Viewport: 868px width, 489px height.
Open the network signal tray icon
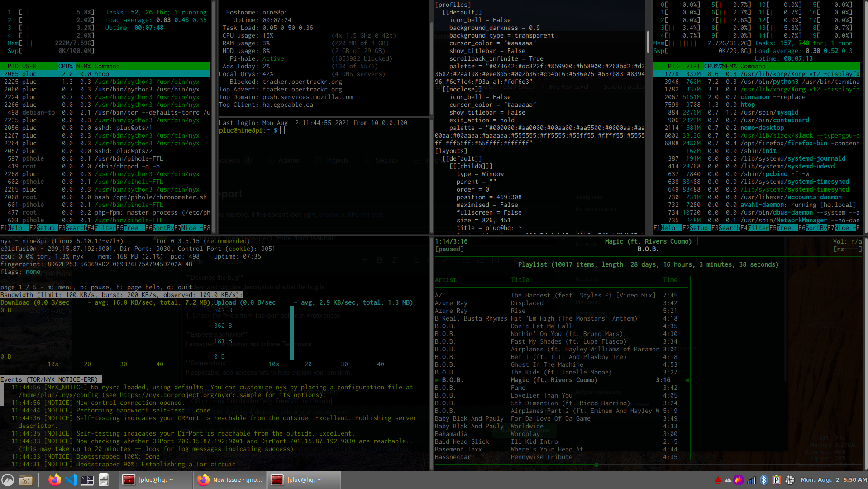pos(751,480)
